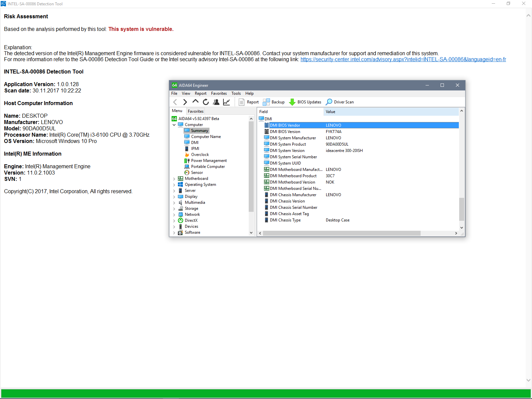532x399 pixels.
Task: Select the DMI Chassis Asset Tag row
Action: coord(361,214)
